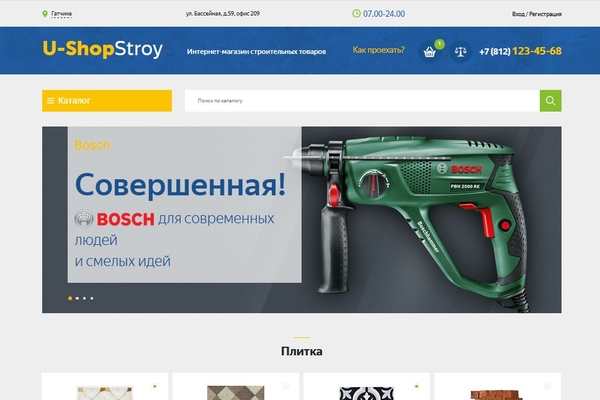Select the first slider dot
600x400 pixels.
[x=70, y=298]
